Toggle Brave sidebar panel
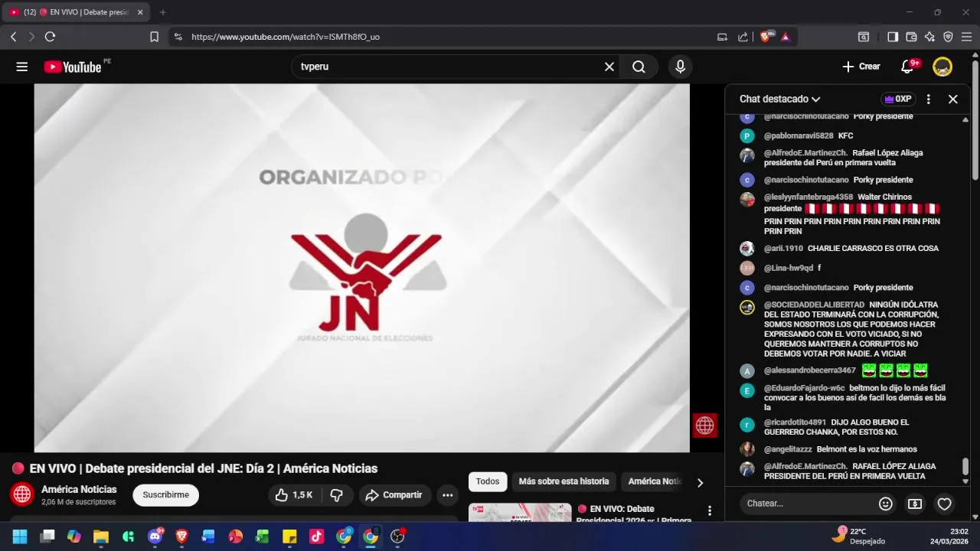 pyautogui.click(x=893, y=37)
